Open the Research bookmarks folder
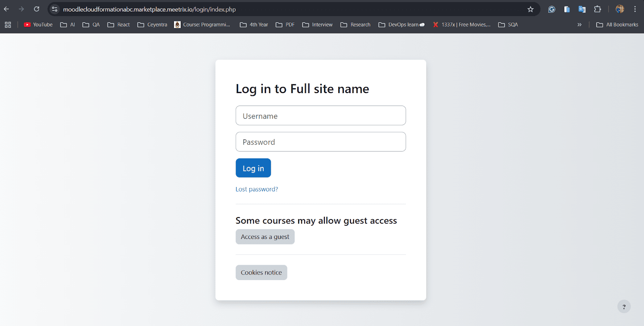 tap(355, 25)
